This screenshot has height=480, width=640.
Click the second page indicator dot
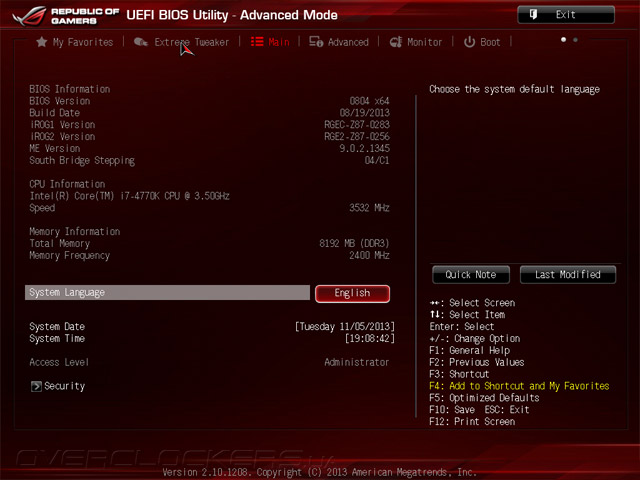click(576, 40)
